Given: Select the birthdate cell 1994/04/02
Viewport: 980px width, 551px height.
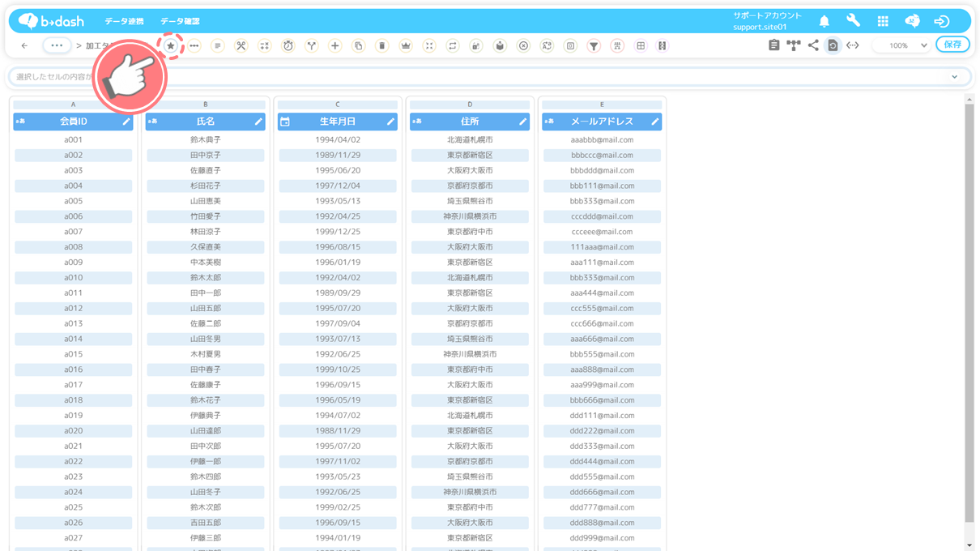Looking at the screenshot, I should [x=338, y=140].
